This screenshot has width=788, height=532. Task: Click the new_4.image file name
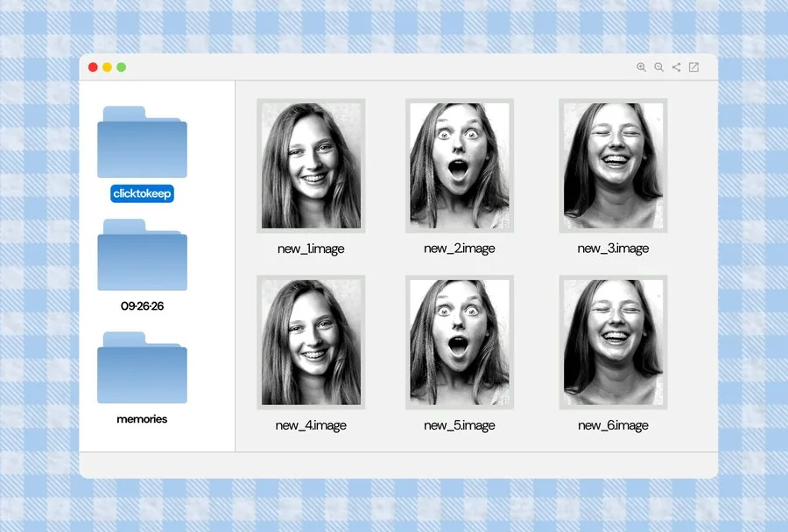(x=311, y=425)
